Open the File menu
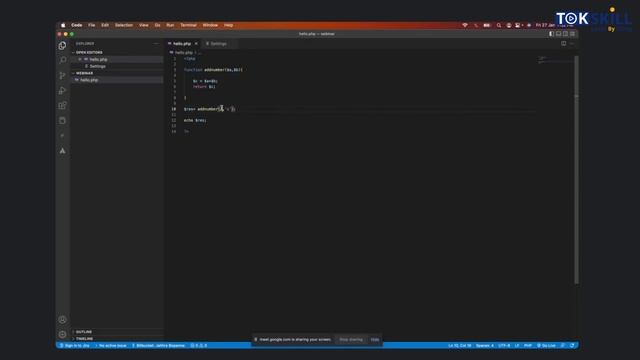 point(91,25)
